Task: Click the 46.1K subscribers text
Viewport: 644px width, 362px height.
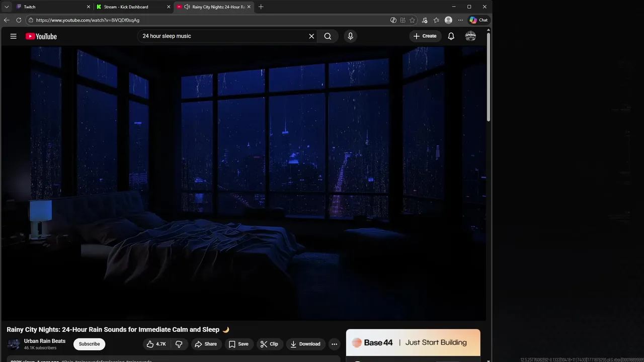Action: click(40, 348)
